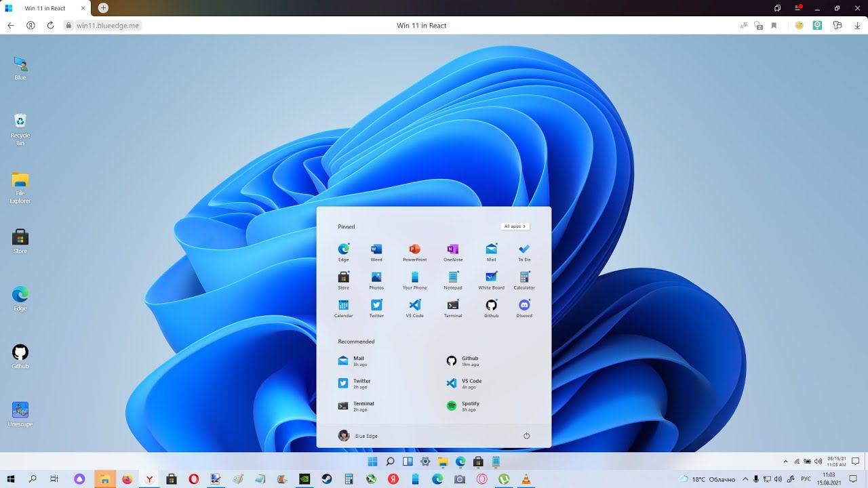The image size is (868, 488).
Task: Launch Word from the pinned apps
Action: (x=376, y=252)
